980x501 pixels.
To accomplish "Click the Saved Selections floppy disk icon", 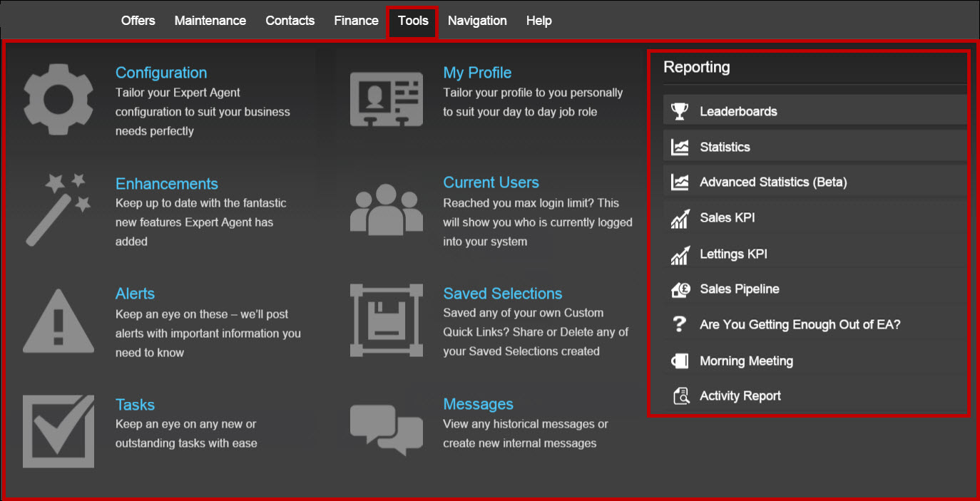I will pyautogui.click(x=386, y=320).
